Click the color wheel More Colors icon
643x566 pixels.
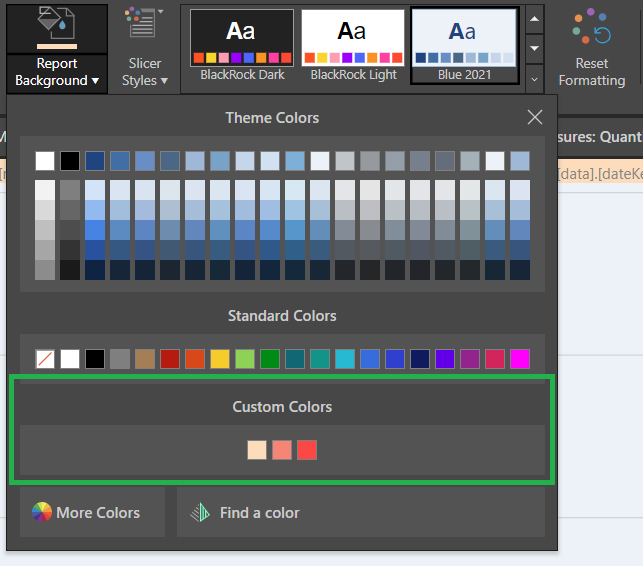42,513
